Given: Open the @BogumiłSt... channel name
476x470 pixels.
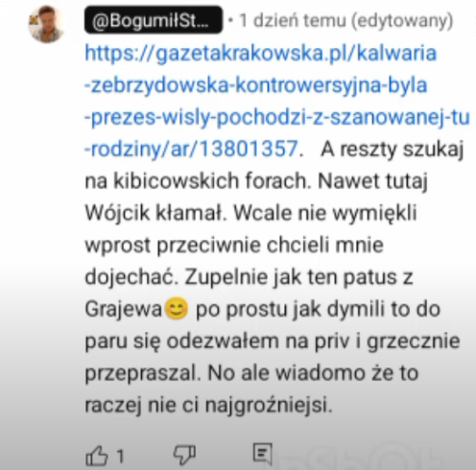Looking at the screenshot, I should point(154,20).
